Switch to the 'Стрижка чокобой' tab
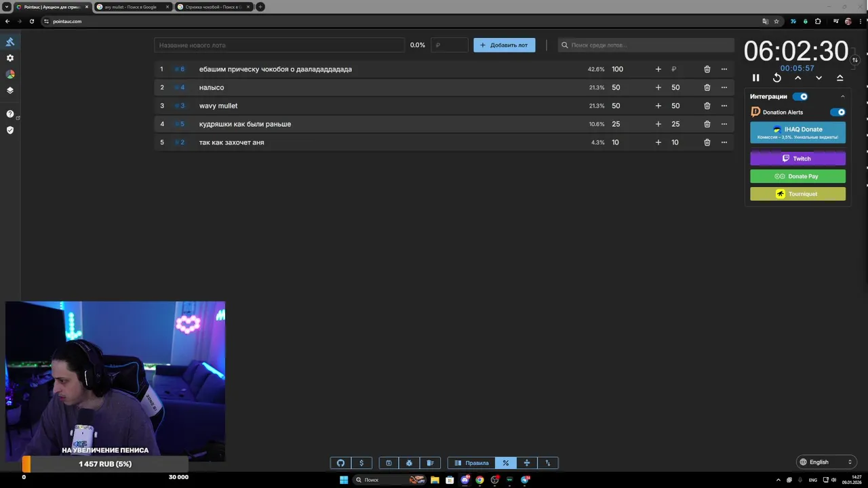 click(214, 7)
